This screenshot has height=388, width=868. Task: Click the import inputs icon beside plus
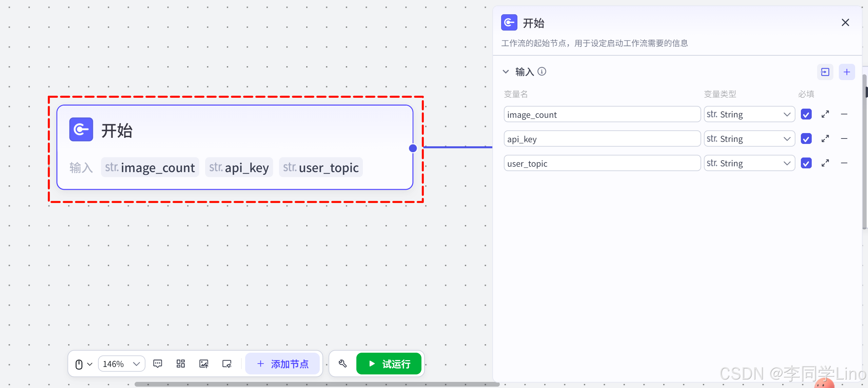[825, 72]
